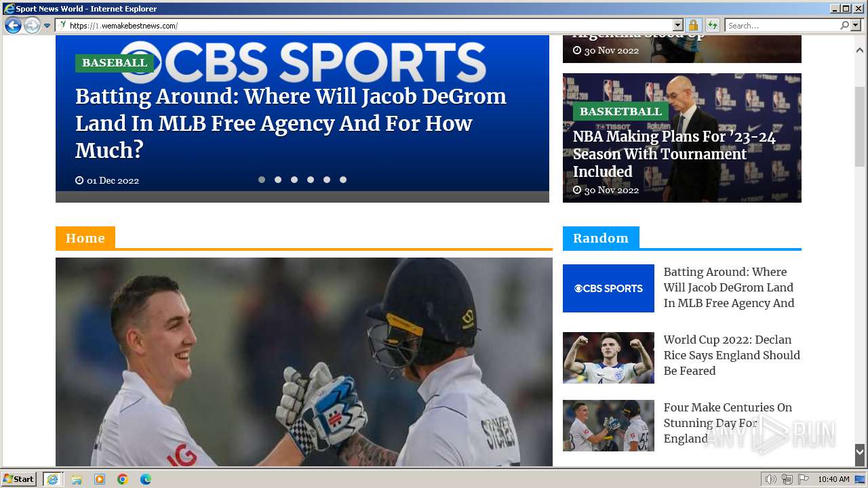Open the search provider dropdown arrow
The image size is (868, 488).
[856, 26]
